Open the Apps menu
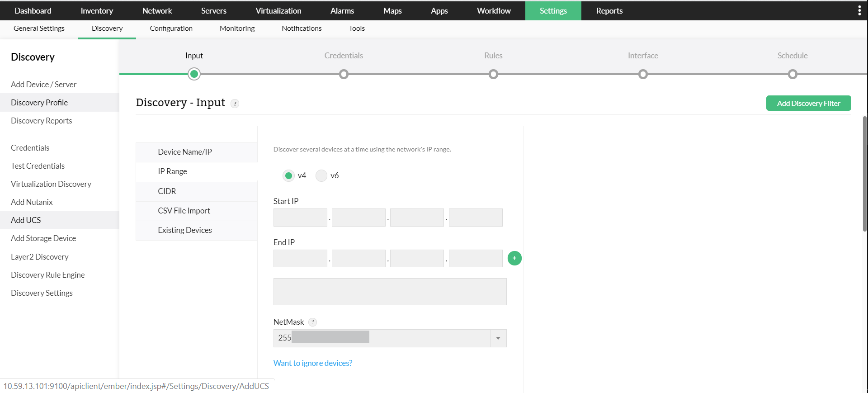Image resolution: width=868 pixels, height=393 pixels. pyautogui.click(x=439, y=10)
